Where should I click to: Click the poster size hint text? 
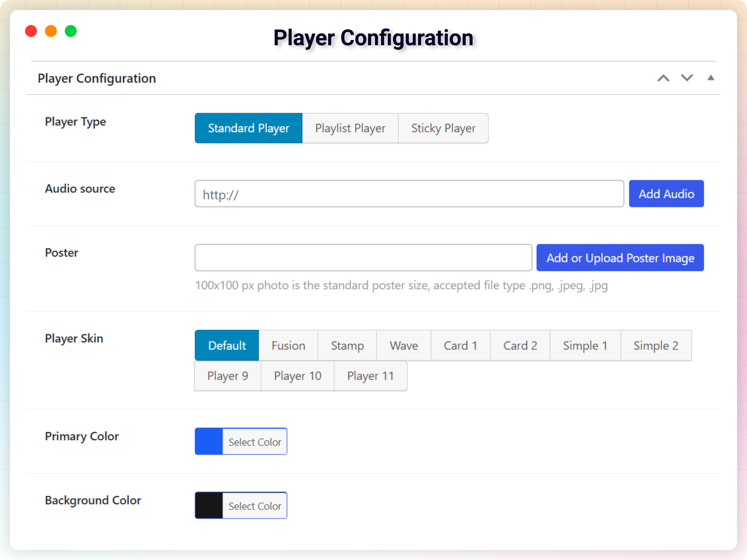tap(401, 285)
